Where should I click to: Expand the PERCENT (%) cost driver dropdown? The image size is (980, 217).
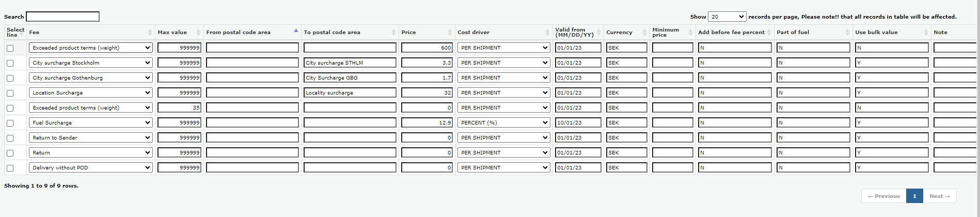503,123
